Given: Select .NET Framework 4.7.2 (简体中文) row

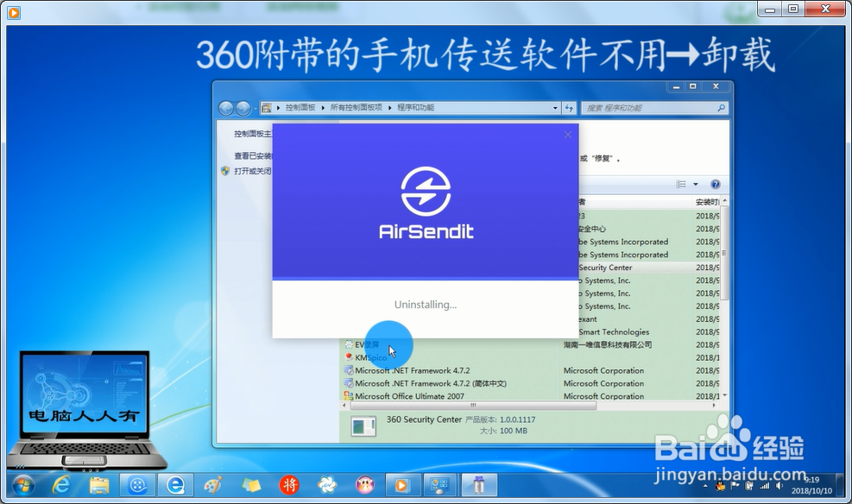Looking at the screenshot, I should click(x=530, y=383).
